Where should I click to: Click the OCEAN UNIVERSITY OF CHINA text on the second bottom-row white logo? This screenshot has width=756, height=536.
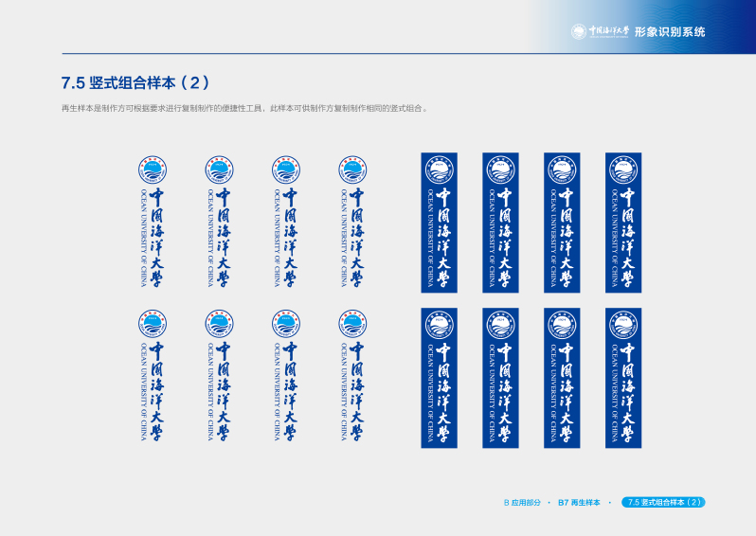210,392
